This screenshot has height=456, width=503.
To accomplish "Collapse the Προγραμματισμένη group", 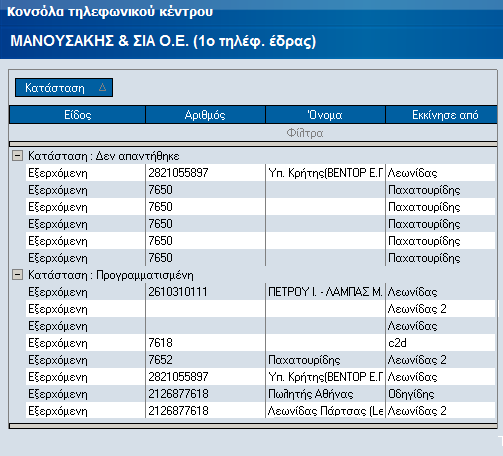I will coord(17,275).
